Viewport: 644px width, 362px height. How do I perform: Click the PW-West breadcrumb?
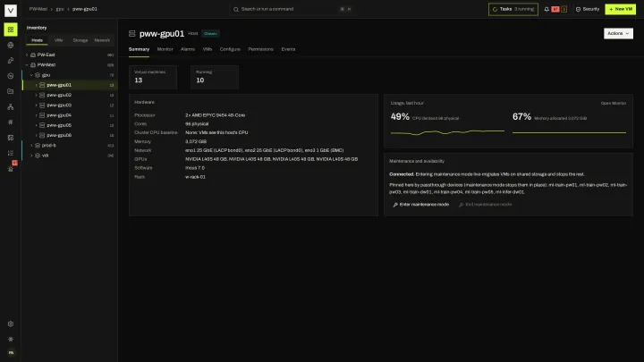pyautogui.click(x=38, y=9)
